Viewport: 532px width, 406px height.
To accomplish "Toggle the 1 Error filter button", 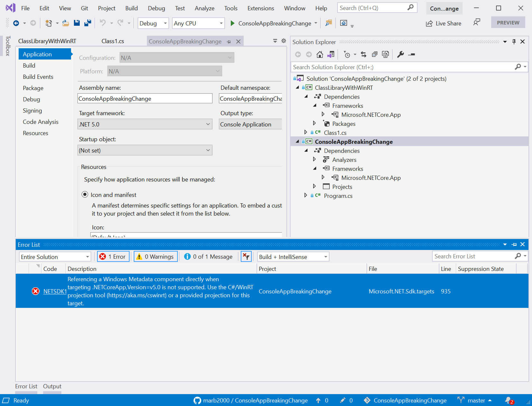I will click(113, 256).
